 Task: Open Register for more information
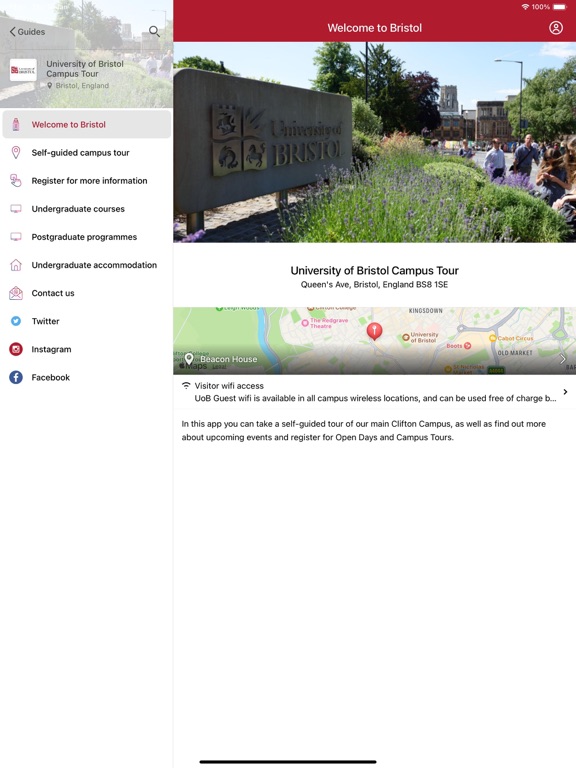(87, 181)
